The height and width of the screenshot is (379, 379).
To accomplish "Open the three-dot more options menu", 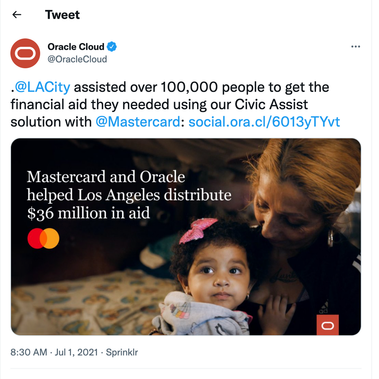I will 356,47.
